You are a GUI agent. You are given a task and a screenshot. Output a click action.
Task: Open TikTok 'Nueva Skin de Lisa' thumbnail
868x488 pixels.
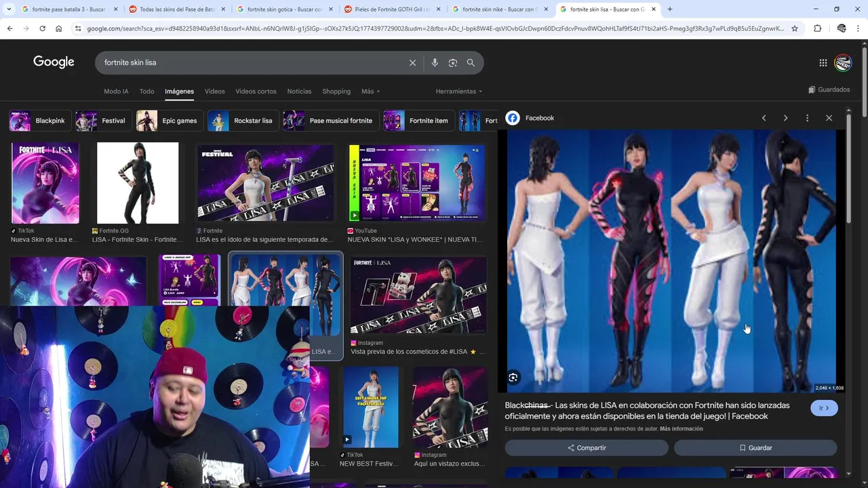tap(45, 183)
